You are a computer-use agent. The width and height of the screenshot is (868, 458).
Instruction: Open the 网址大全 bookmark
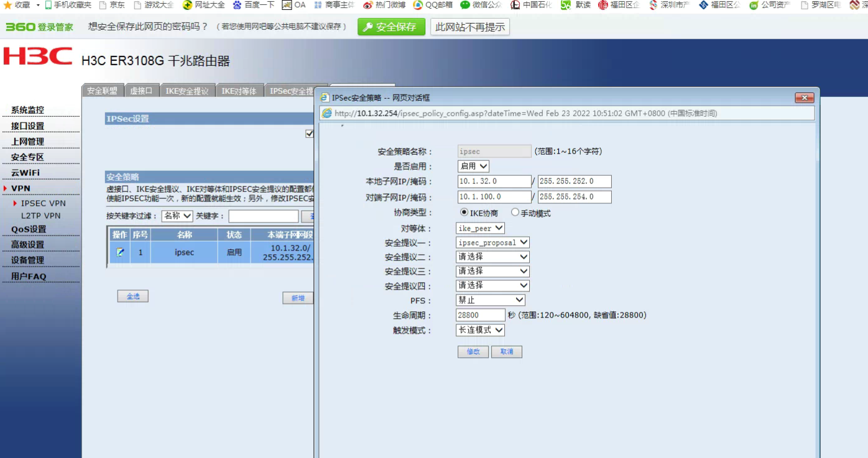[204, 5]
